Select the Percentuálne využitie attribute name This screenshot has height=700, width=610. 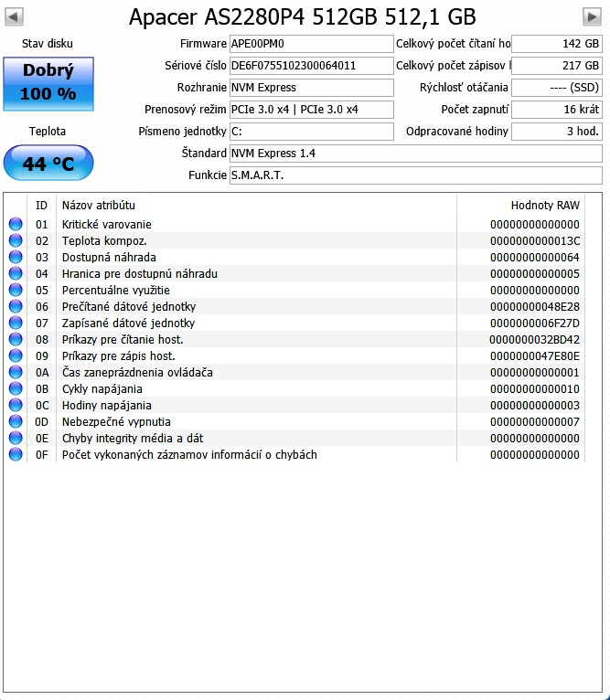click(116, 291)
